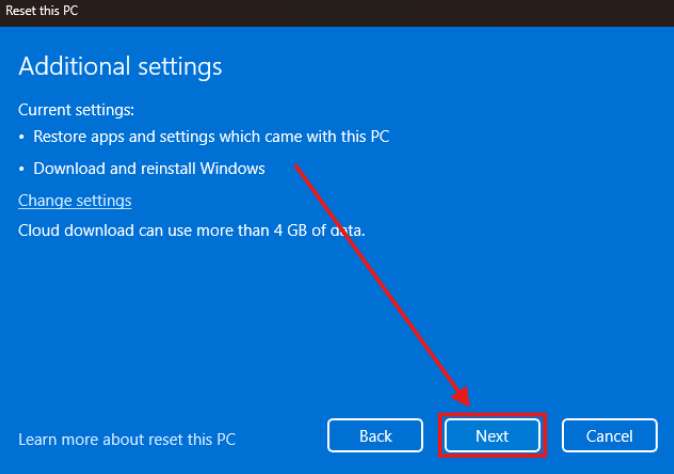The image size is (674, 474).
Task: Click the Additional settings heading
Action: click(120, 66)
